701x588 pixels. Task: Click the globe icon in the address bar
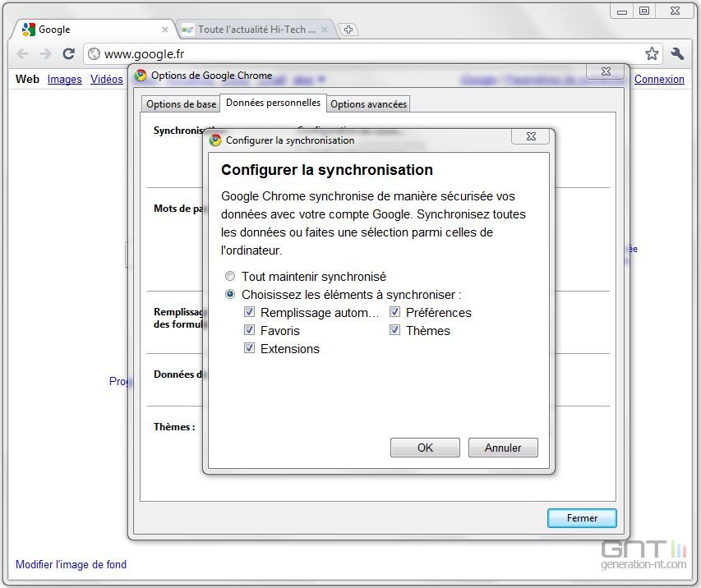94,54
